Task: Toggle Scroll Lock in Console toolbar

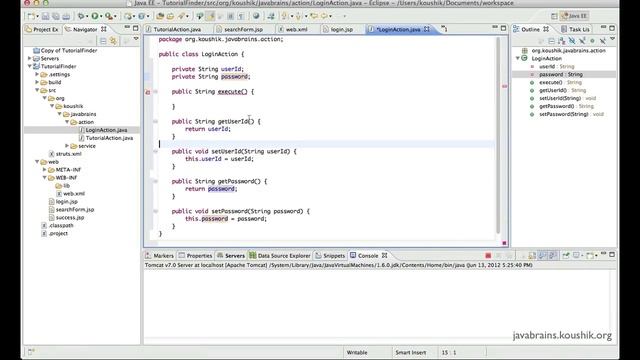Action: 532,256
